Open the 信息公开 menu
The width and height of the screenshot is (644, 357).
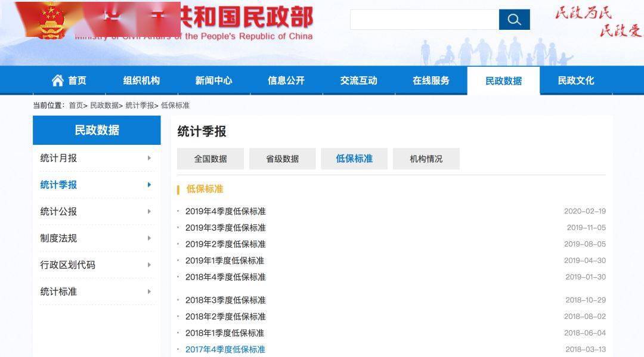point(286,80)
